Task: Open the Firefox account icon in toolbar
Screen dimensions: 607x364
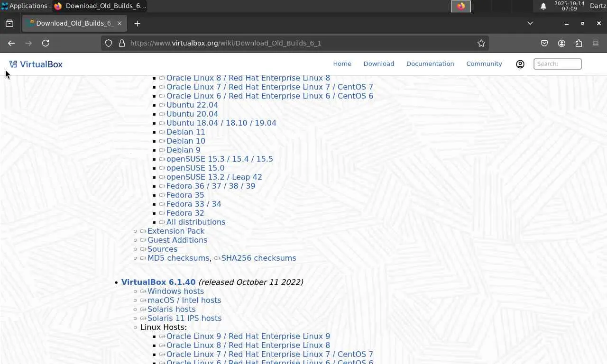Action: (561, 43)
